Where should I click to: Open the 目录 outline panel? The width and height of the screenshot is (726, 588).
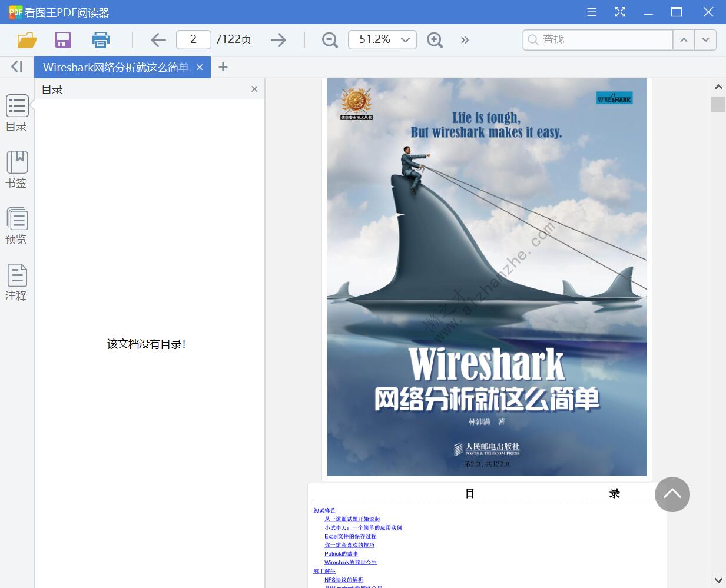16,113
